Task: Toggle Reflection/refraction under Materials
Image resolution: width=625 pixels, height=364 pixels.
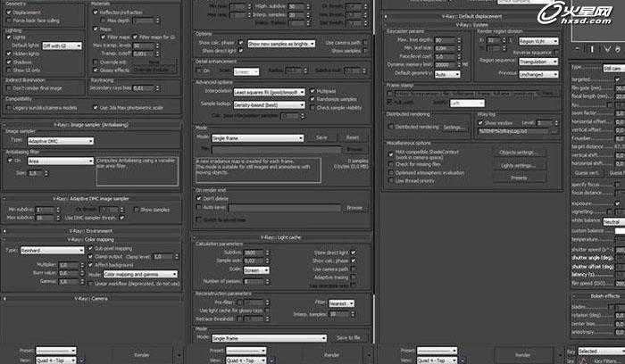Action: tap(96, 12)
